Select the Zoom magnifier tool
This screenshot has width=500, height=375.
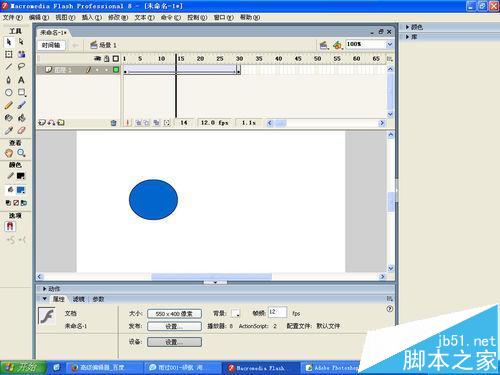pos(21,153)
